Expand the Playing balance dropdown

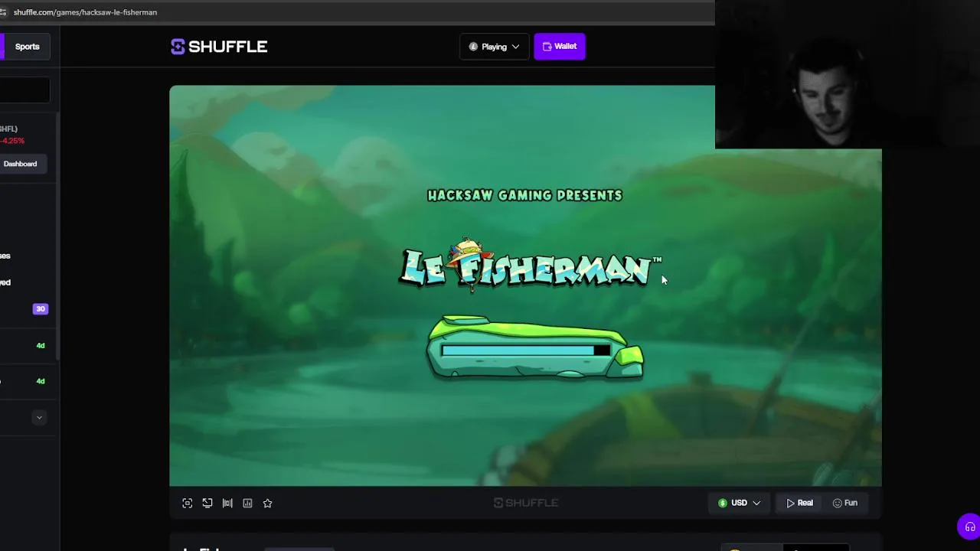tap(494, 47)
